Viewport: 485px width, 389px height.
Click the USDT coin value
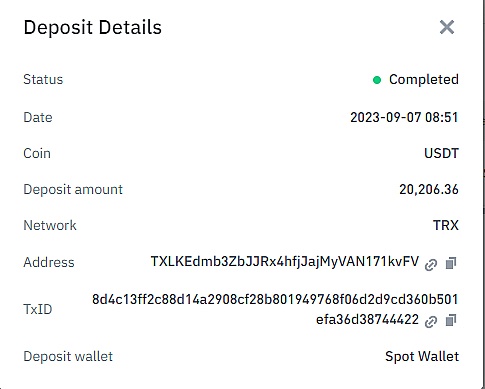point(441,153)
